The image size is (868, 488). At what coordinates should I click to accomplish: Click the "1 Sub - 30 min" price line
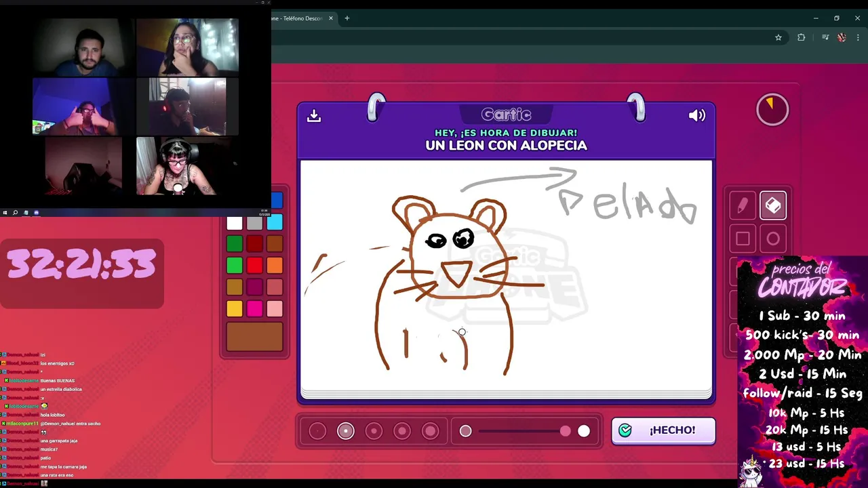click(802, 316)
